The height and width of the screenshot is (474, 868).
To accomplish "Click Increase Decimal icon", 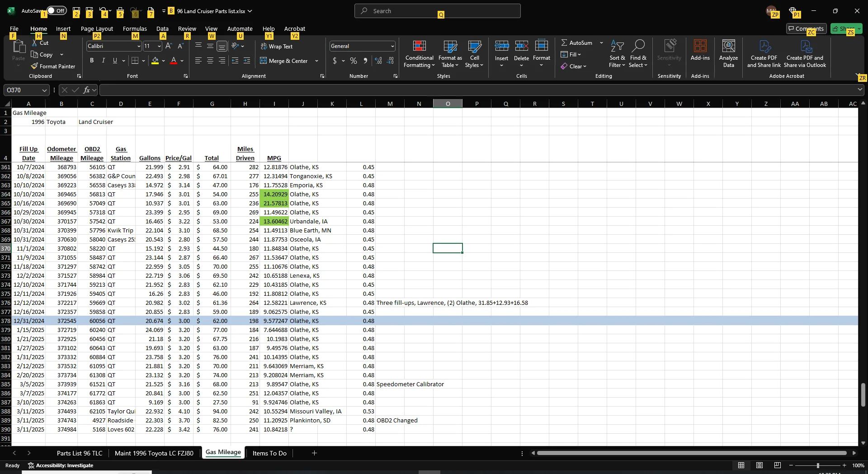I will coord(378,61).
